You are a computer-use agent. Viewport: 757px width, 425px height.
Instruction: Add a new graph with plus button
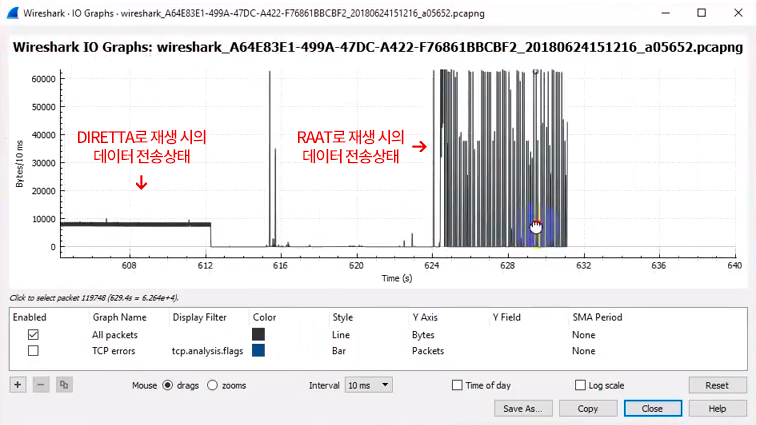[x=18, y=385]
